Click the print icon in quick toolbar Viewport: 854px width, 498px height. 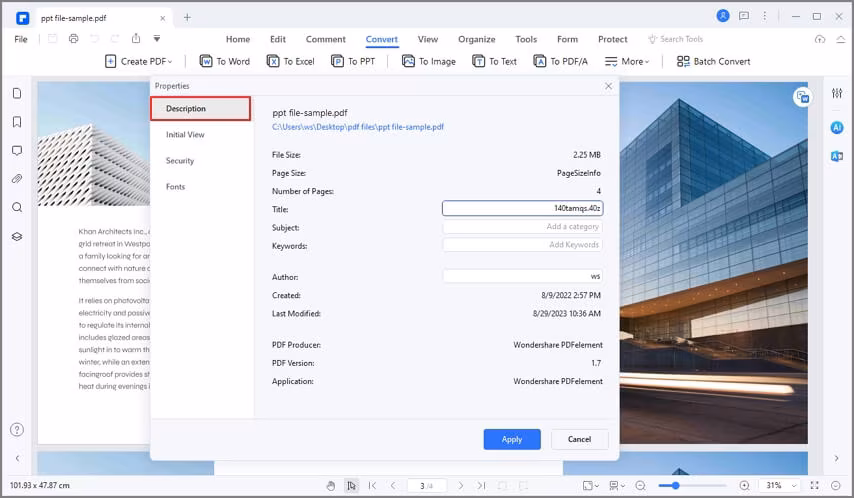(74, 39)
